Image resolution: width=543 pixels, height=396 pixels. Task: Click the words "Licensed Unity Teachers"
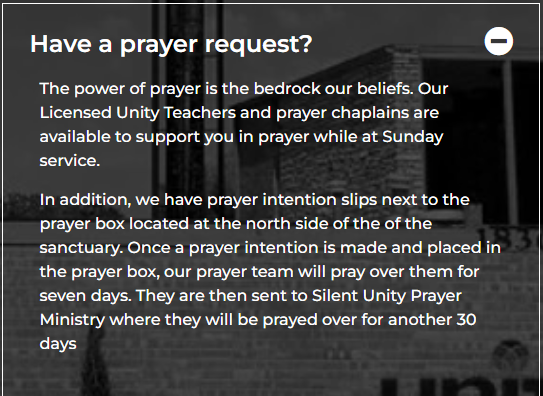138,113
